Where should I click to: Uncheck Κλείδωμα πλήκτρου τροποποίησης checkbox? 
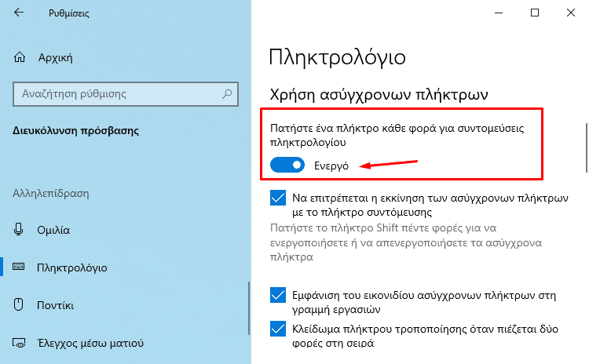pos(278,329)
